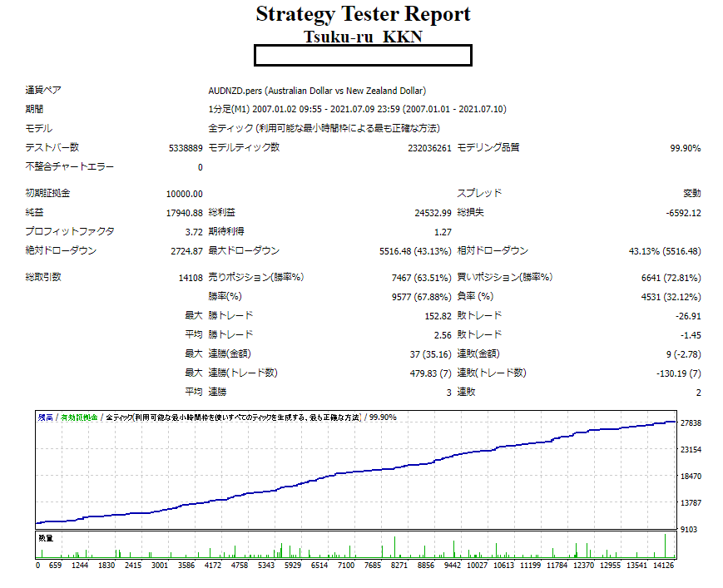
Task: Click the average profit trade value 2.56
Action: (443, 335)
